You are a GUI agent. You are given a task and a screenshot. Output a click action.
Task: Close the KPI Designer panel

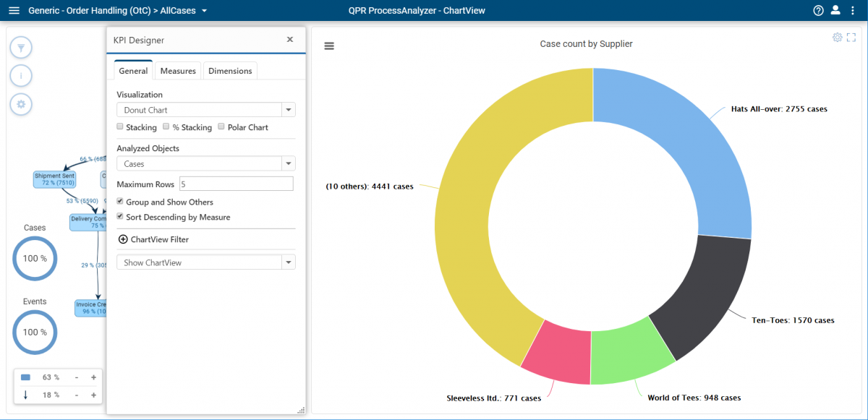click(x=290, y=40)
